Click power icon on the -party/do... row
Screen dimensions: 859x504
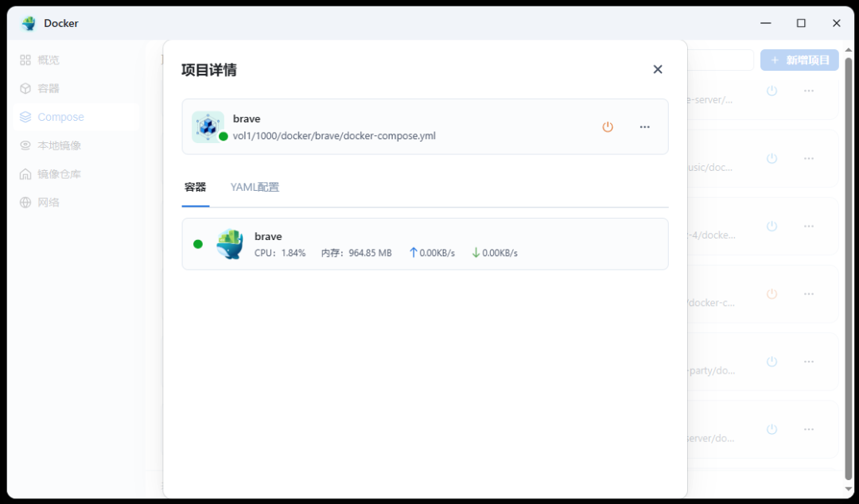pyautogui.click(x=772, y=362)
